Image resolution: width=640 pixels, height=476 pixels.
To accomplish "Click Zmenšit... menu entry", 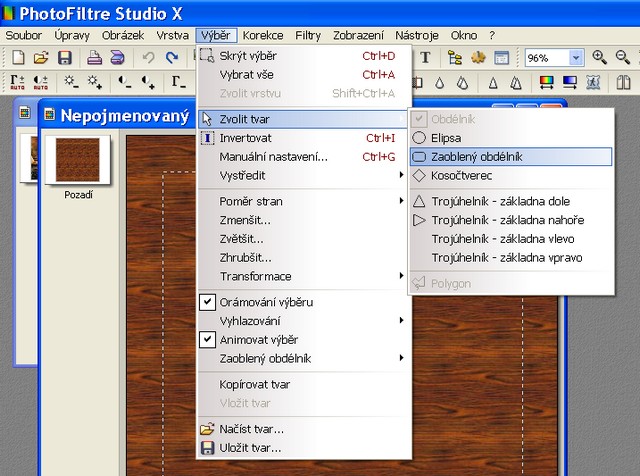I will coord(303,220).
